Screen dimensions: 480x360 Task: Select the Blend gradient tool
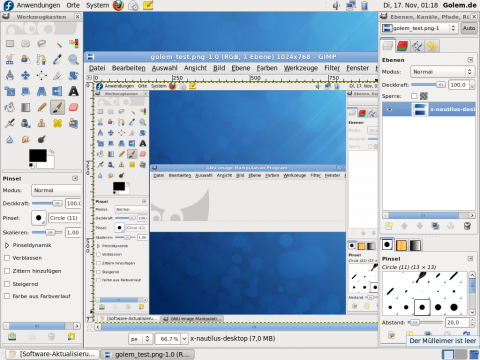[26, 107]
